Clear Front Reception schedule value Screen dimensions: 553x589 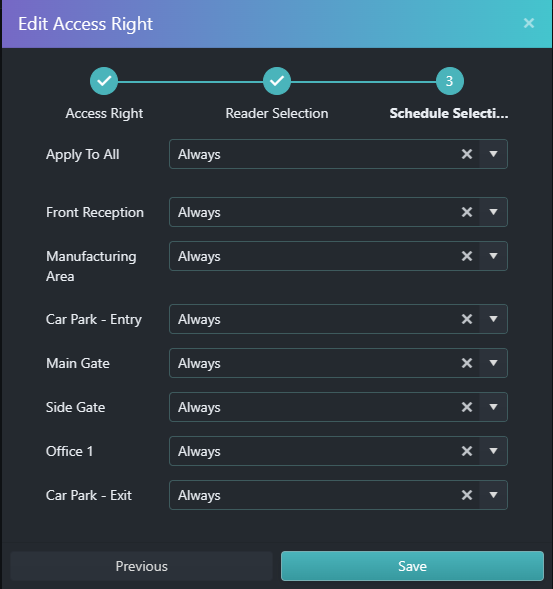tap(467, 212)
